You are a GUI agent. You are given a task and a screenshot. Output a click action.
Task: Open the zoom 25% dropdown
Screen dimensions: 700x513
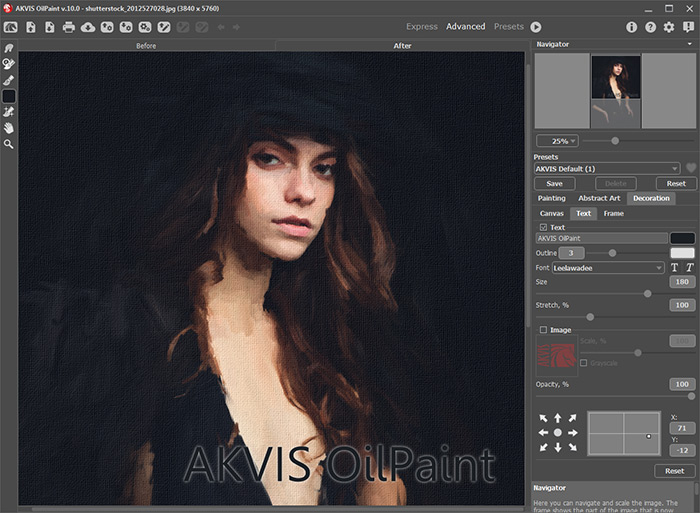point(557,141)
